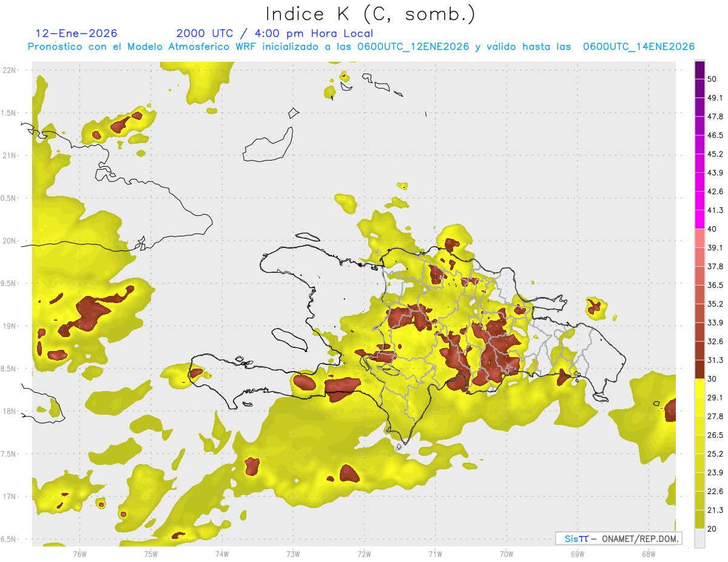The height and width of the screenshot is (562, 728).
Task: Click the colorbar value "21.3"
Action: 715,510
